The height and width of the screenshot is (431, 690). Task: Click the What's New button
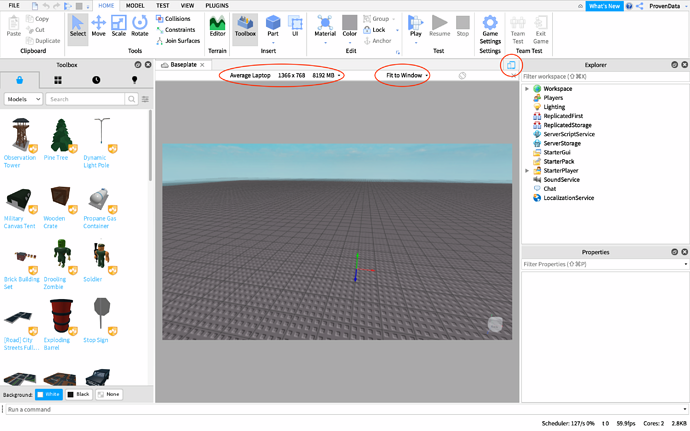coord(604,6)
